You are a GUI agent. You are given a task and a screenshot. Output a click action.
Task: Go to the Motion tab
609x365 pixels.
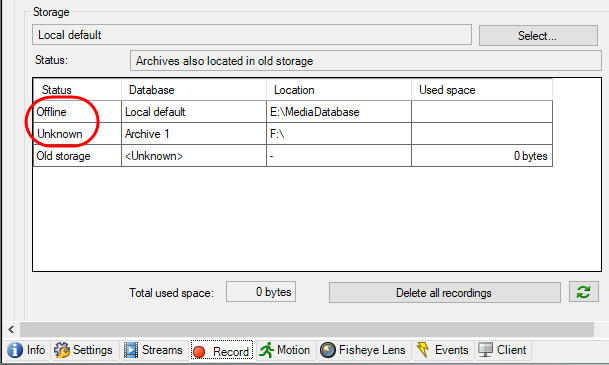tap(285, 350)
